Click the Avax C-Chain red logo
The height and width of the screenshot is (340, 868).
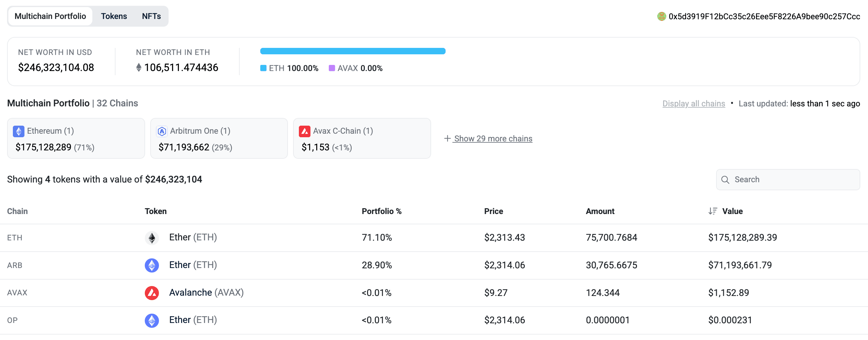pyautogui.click(x=304, y=131)
